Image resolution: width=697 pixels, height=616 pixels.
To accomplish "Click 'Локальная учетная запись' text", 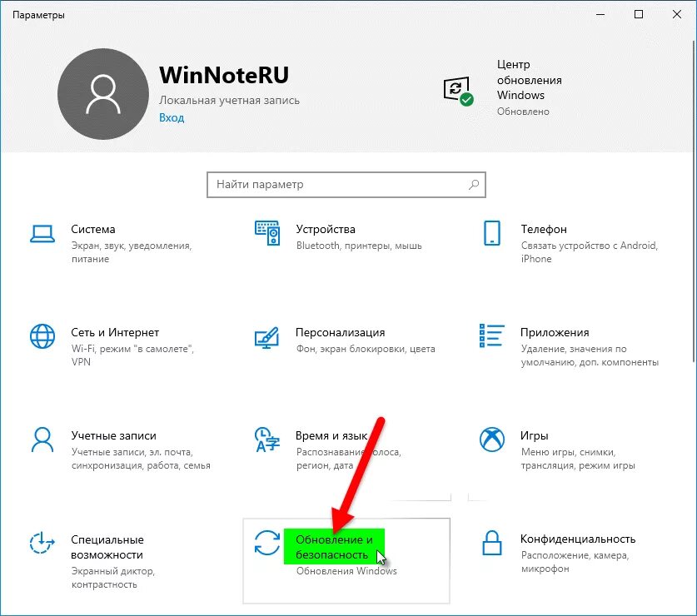I will (x=229, y=101).
